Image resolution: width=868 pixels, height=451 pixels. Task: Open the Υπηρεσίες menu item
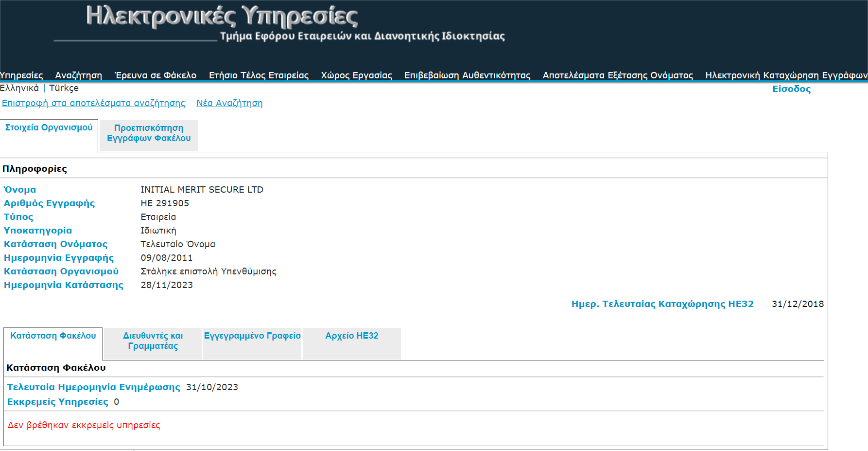pyautogui.click(x=21, y=75)
